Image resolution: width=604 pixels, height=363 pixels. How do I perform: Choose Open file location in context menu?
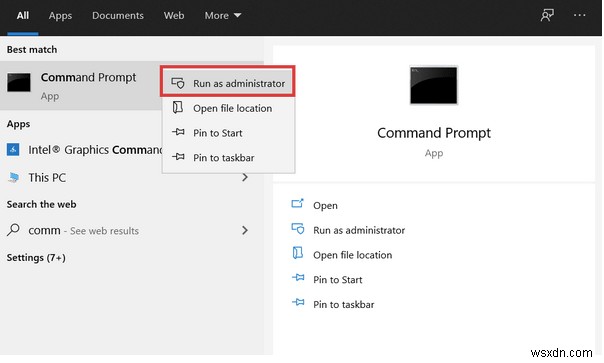pyautogui.click(x=228, y=108)
